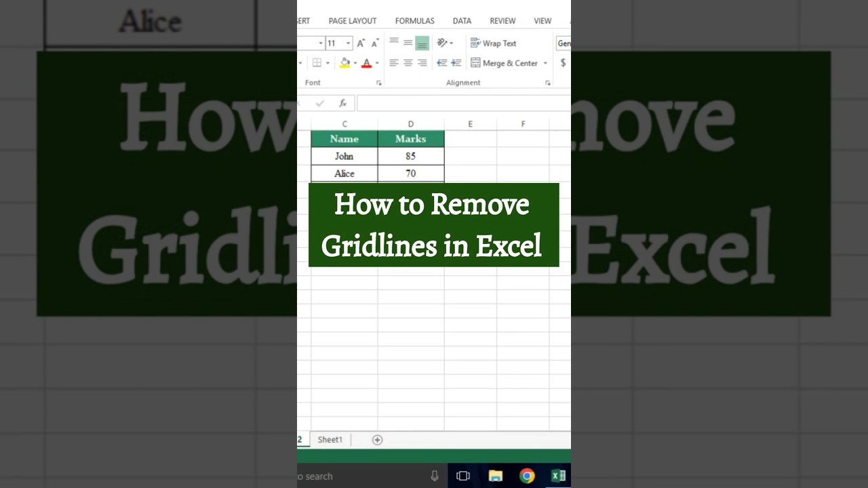Viewport: 868px width, 488px height.
Task: Select column D header
Action: [411, 124]
